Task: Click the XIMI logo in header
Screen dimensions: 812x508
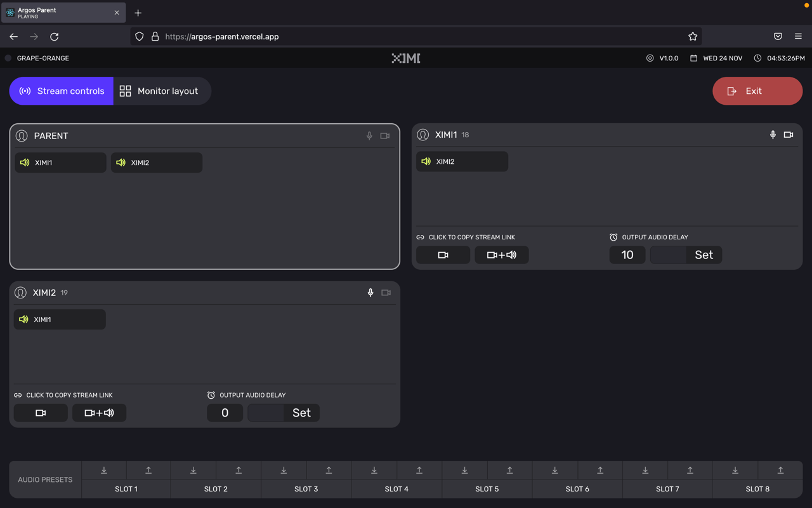Action: coord(406,58)
